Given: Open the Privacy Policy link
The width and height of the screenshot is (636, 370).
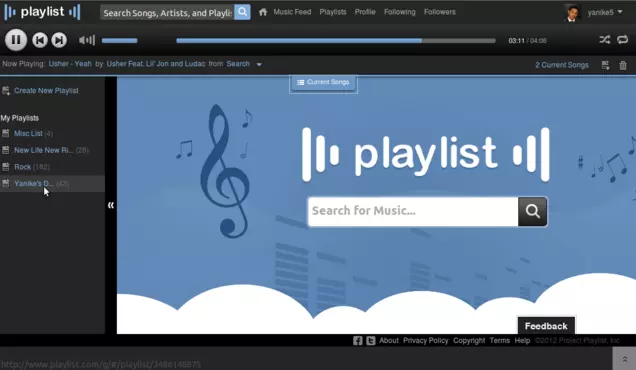Looking at the screenshot, I should [425, 341].
